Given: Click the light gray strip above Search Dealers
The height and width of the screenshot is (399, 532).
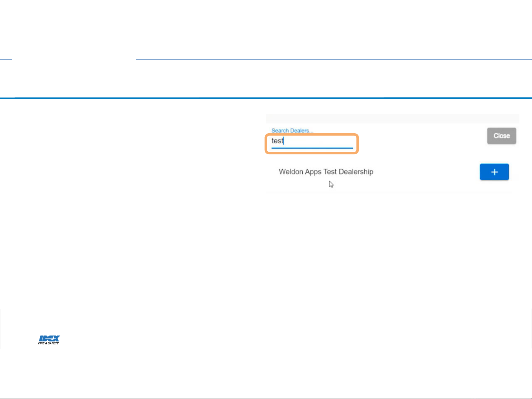Looking at the screenshot, I should 392,118.
